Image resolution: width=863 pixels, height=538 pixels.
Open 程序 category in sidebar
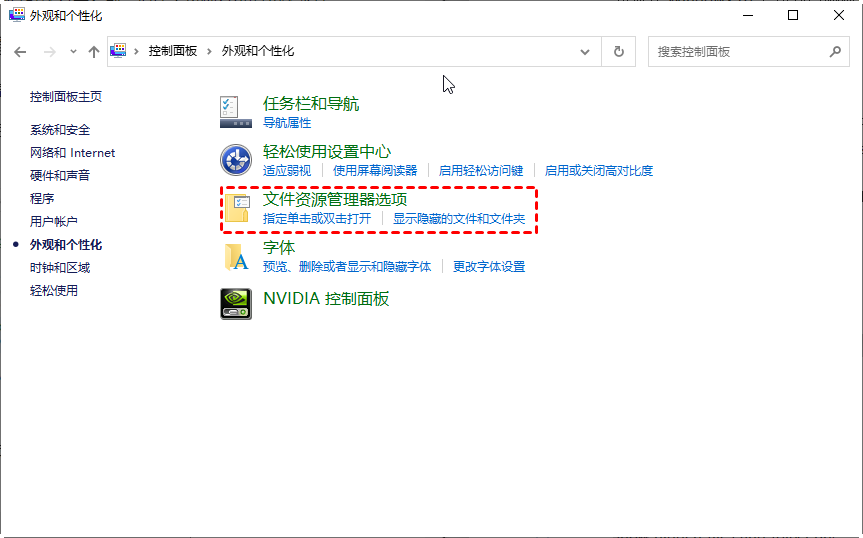pos(42,199)
